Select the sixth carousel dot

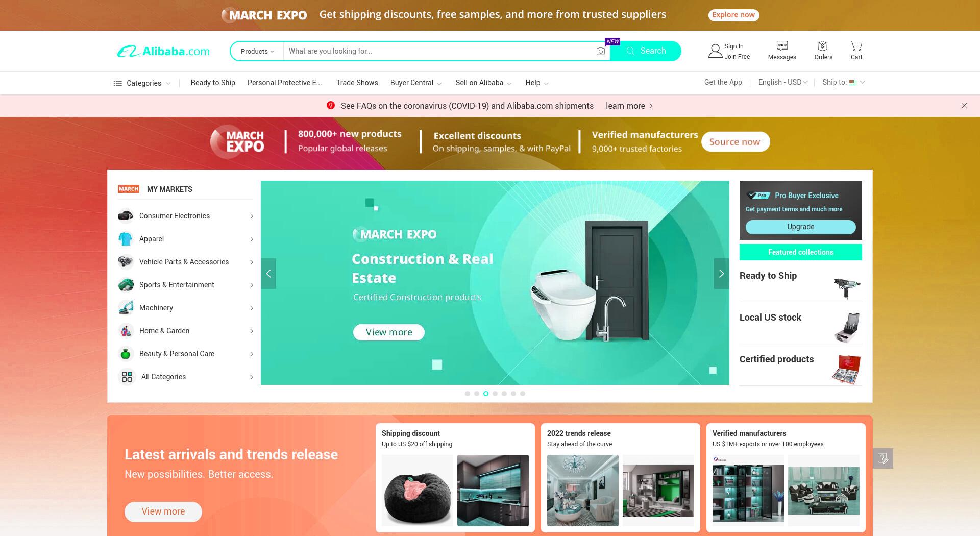click(513, 394)
